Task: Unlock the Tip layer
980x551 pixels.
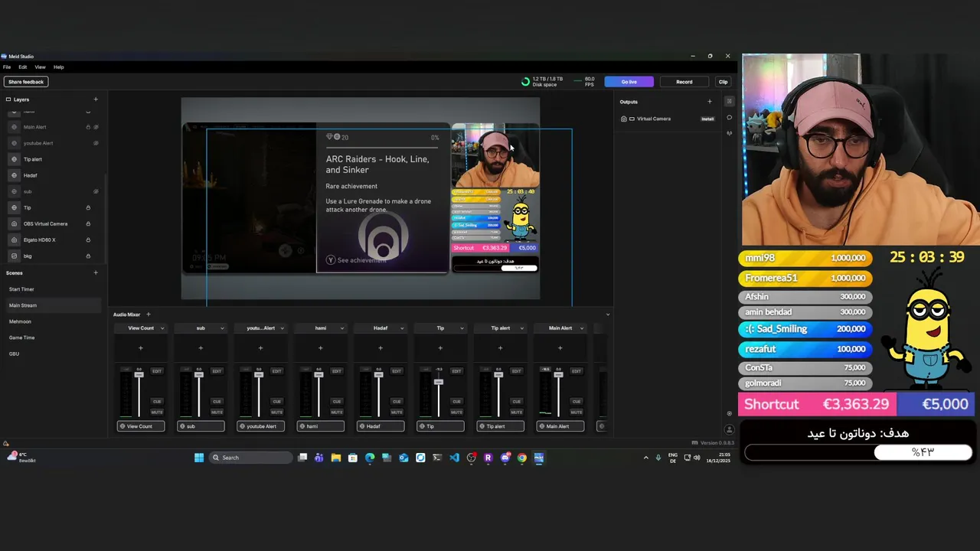Action: (x=88, y=207)
